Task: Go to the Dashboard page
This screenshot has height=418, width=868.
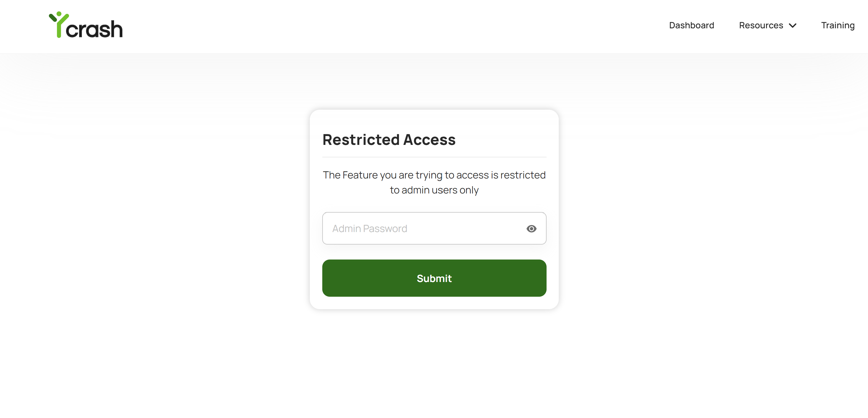Action: (x=691, y=26)
